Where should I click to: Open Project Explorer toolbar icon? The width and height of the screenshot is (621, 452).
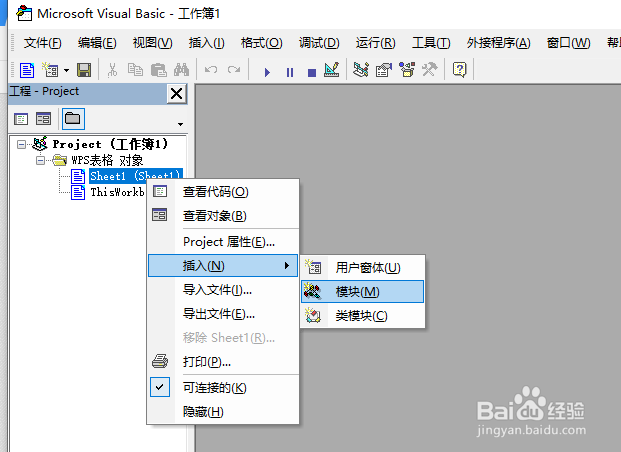click(361, 70)
